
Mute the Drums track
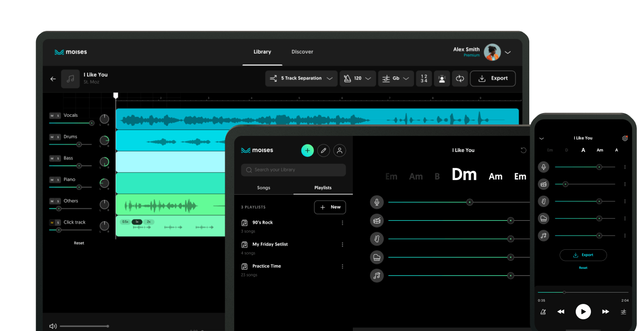(x=52, y=137)
